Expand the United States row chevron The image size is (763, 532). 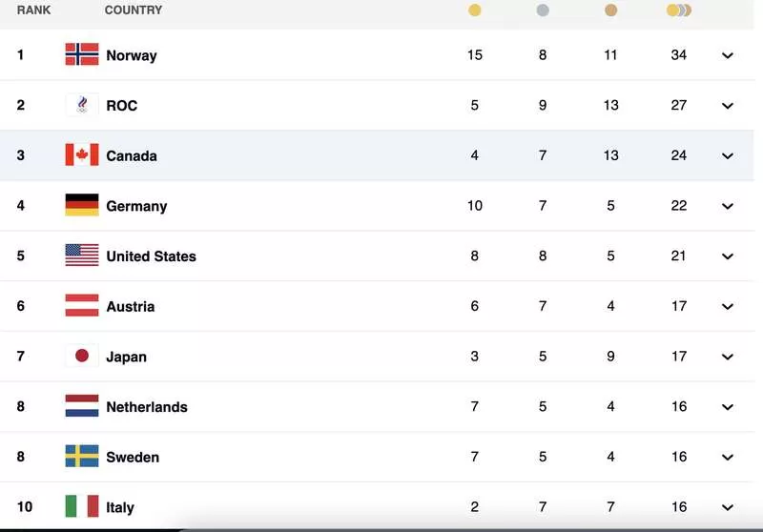pyautogui.click(x=728, y=256)
